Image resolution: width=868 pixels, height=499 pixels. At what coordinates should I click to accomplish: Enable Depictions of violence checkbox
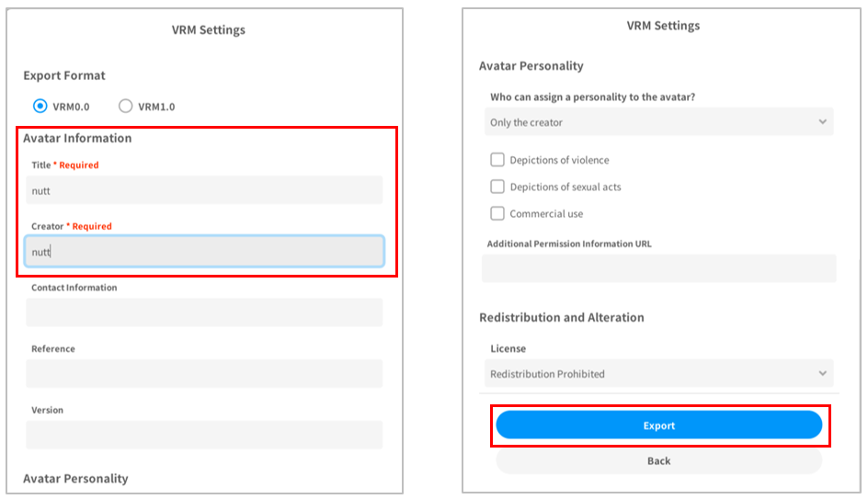coord(497,160)
